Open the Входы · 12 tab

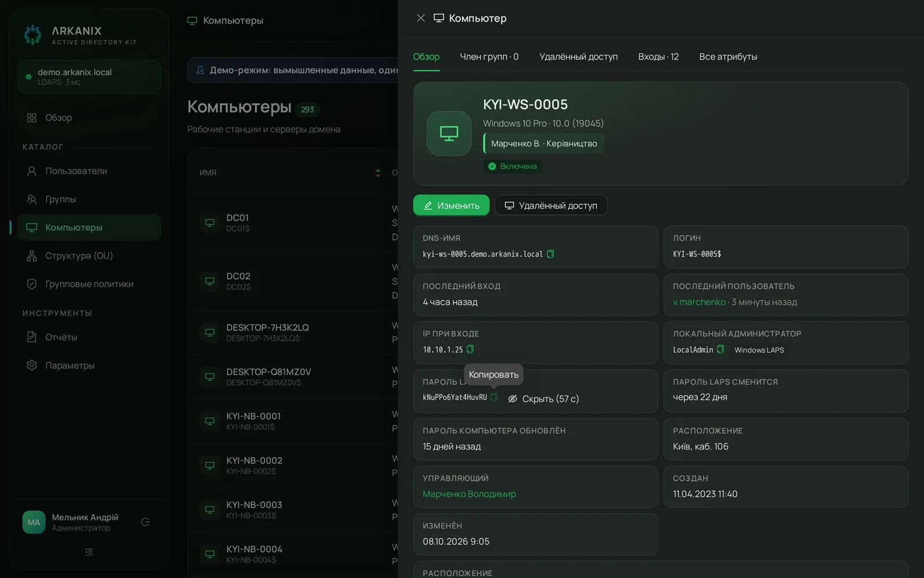(658, 57)
